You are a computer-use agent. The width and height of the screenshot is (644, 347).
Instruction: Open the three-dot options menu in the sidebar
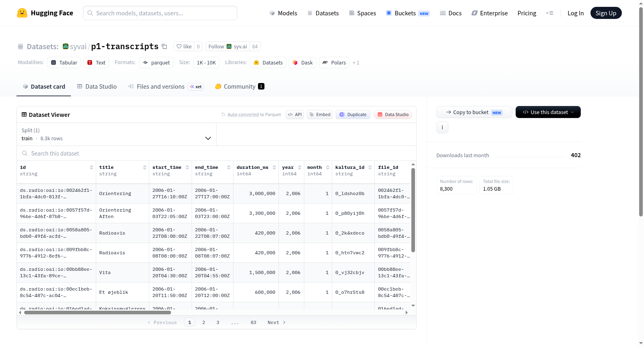click(442, 127)
